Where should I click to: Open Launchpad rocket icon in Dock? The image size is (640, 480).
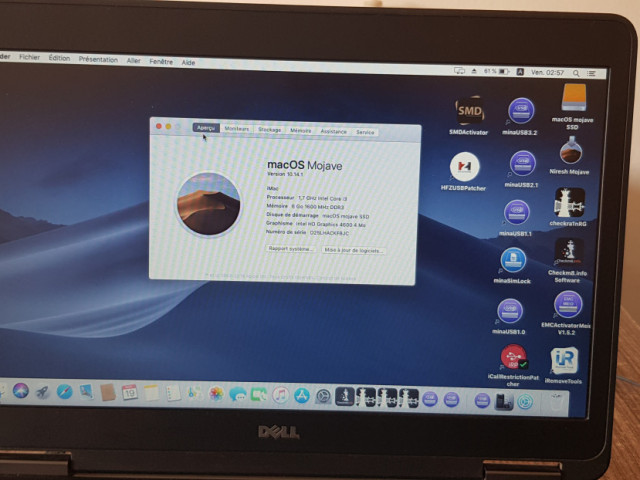[42, 391]
